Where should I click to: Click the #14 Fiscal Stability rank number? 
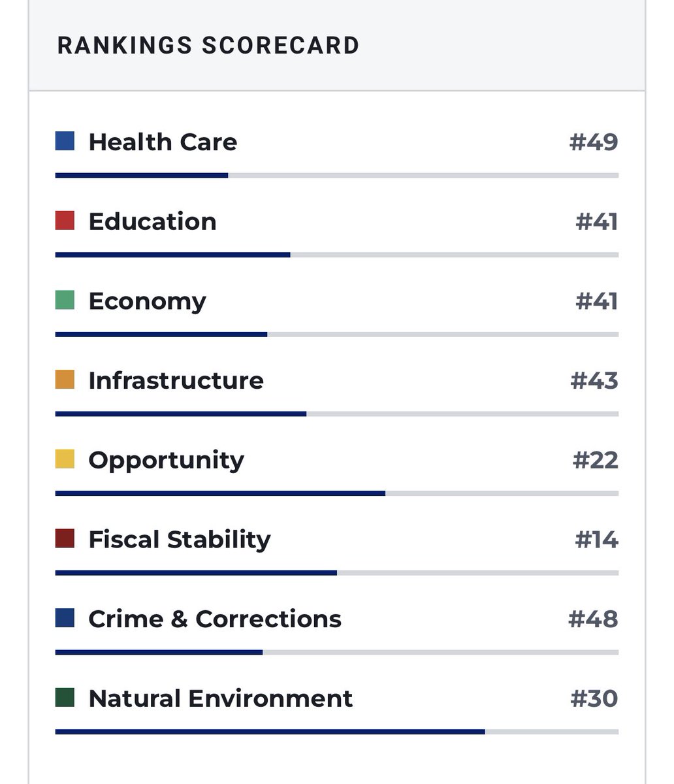click(x=596, y=540)
